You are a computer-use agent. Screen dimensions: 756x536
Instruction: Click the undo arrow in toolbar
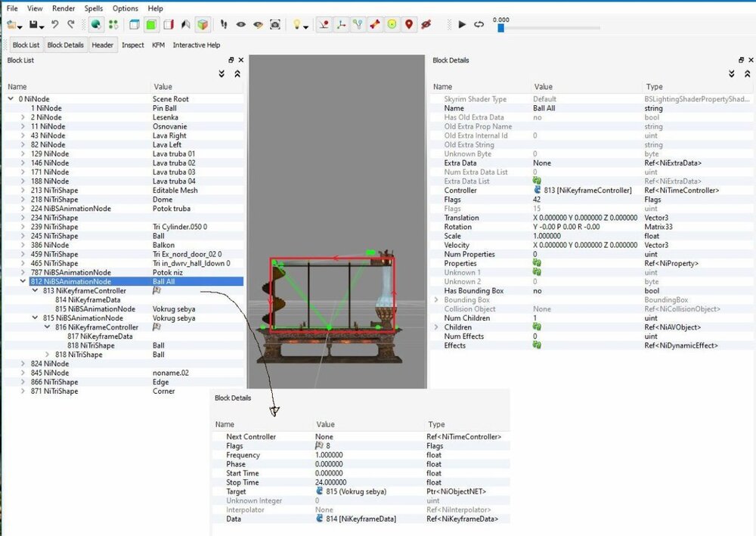tap(55, 25)
